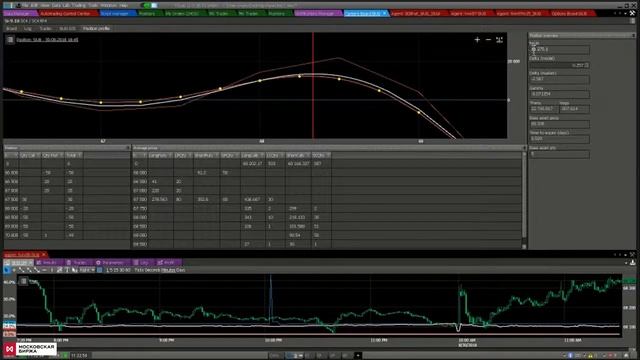Pick the color box in chart toolbar
Image resolution: width=640 pixels, height=360 pixels.
pyautogui.click(x=100, y=270)
